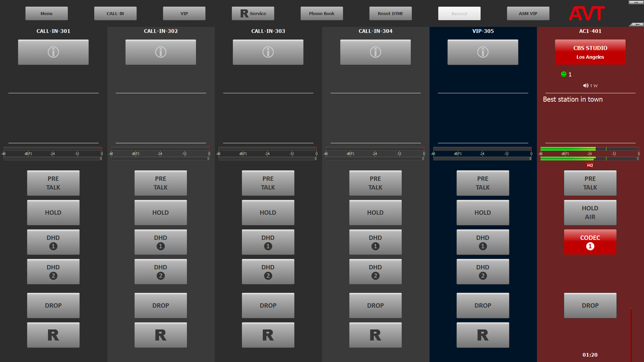Click the Reset DTMF button

(390, 13)
